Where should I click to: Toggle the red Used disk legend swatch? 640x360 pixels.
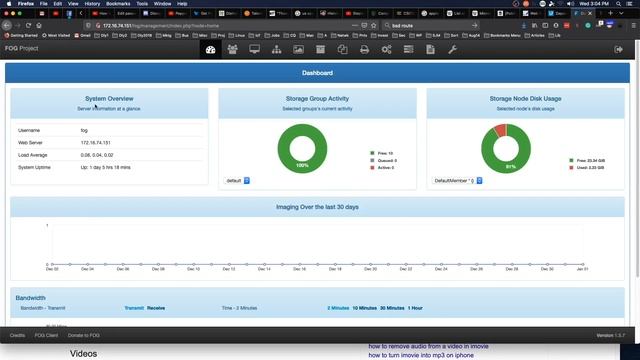571,168
